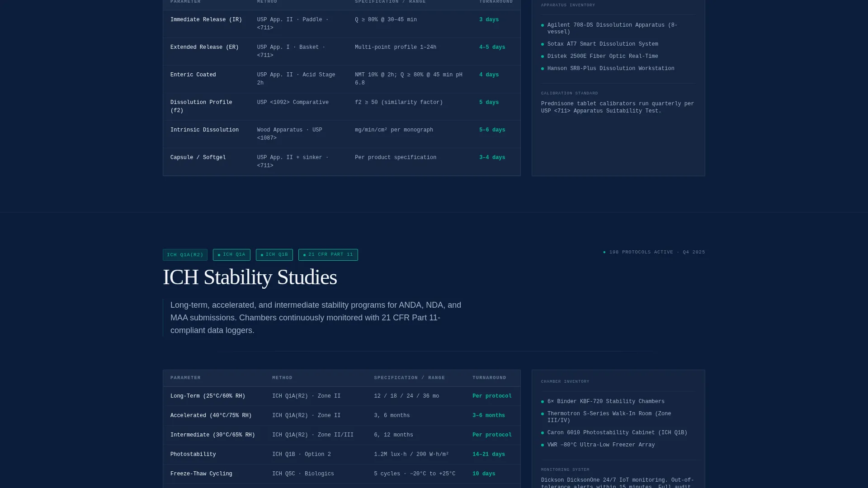Click the 5–6 days turnaround value
This screenshot has width=868, height=488.
[492, 130]
